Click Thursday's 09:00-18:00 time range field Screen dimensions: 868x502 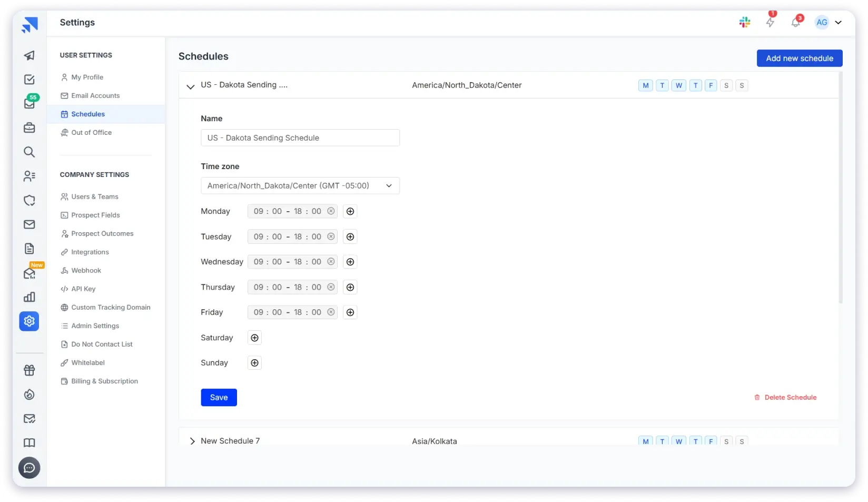[292, 287]
